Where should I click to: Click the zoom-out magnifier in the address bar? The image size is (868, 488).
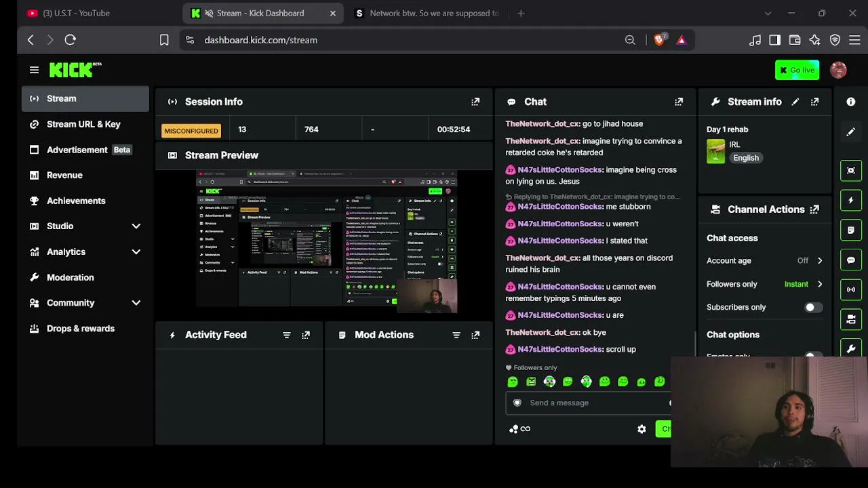click(x=630, y=40)
